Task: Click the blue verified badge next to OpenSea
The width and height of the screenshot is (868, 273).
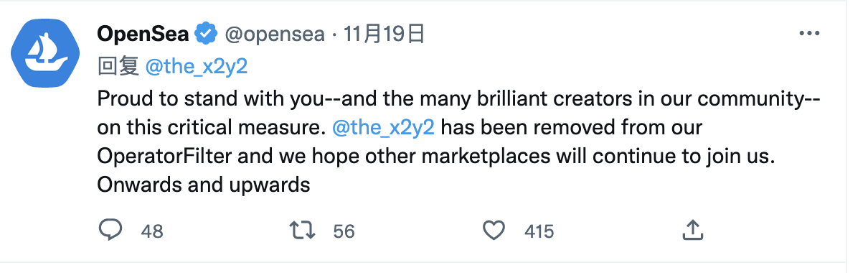Action: pyautogui.click(x=206, y=34)
